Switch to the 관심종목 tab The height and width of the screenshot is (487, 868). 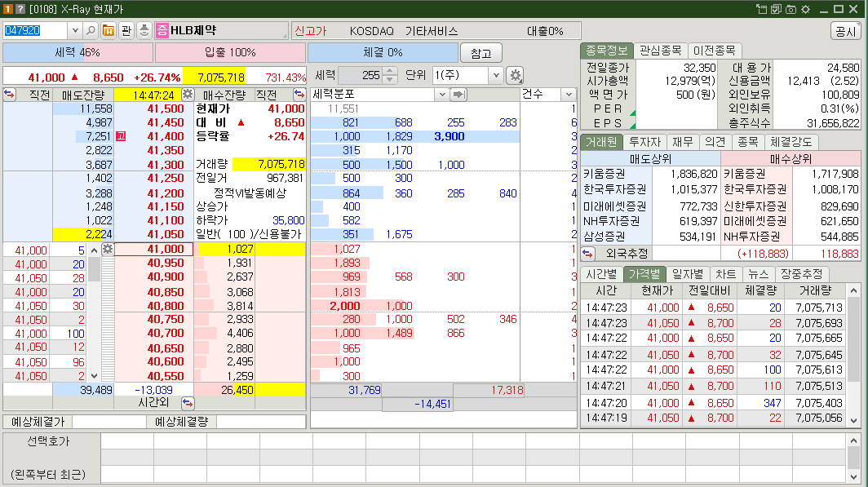tap(661, 51)
